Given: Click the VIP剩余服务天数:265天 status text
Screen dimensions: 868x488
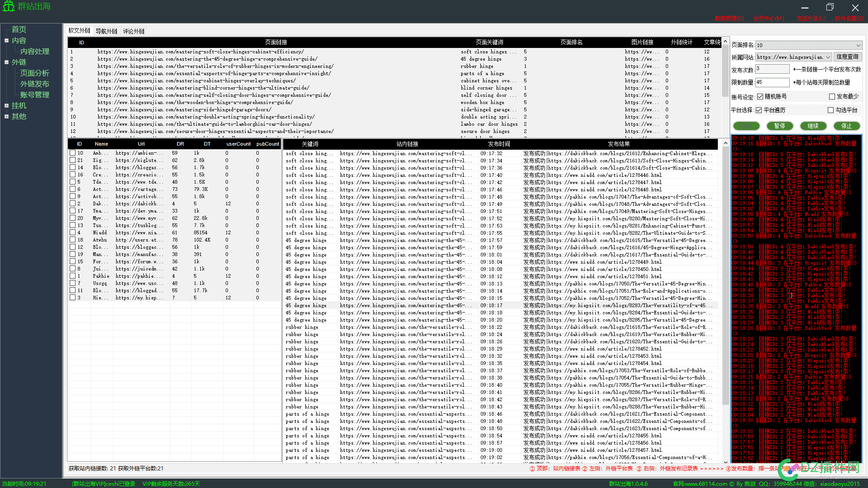Looking at the screenshot, I should point(171,483).
